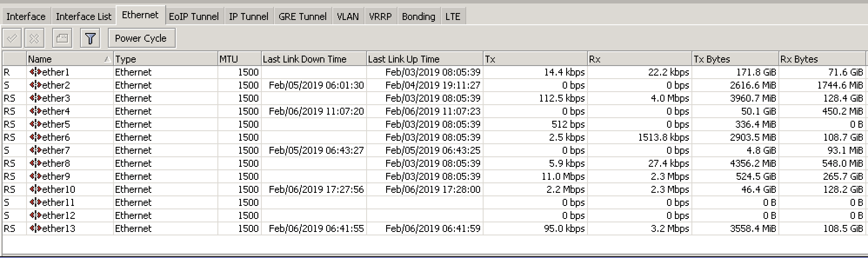This screenshot has width=868, height=258.
Task: Switch to the Bonding tab
Action: 418,17
